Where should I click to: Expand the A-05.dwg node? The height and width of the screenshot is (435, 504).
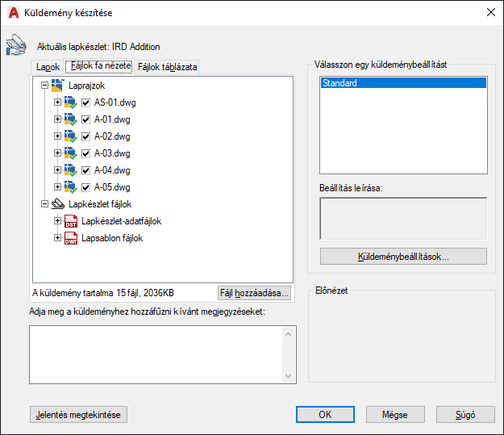pyautogui.click(x=57, y=187)
